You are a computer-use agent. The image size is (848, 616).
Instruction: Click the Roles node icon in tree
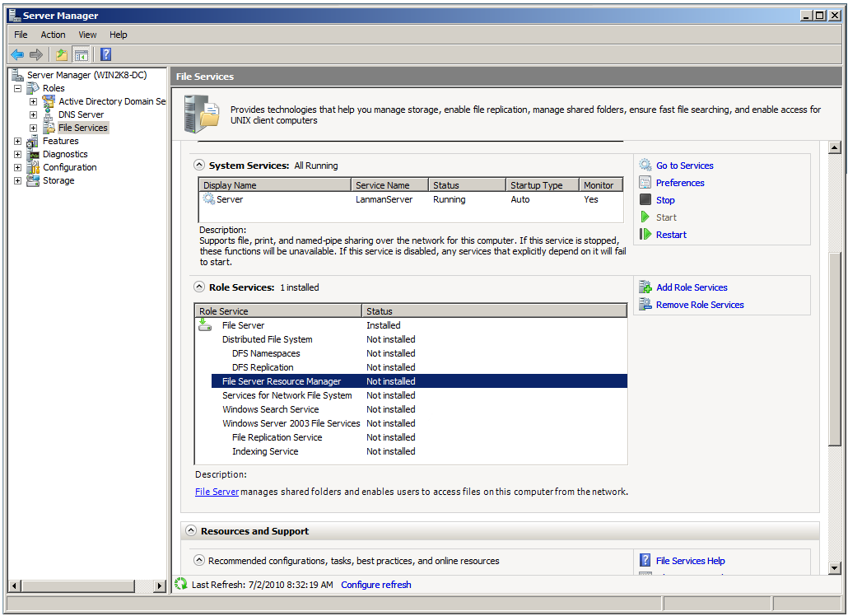[33, 88]
